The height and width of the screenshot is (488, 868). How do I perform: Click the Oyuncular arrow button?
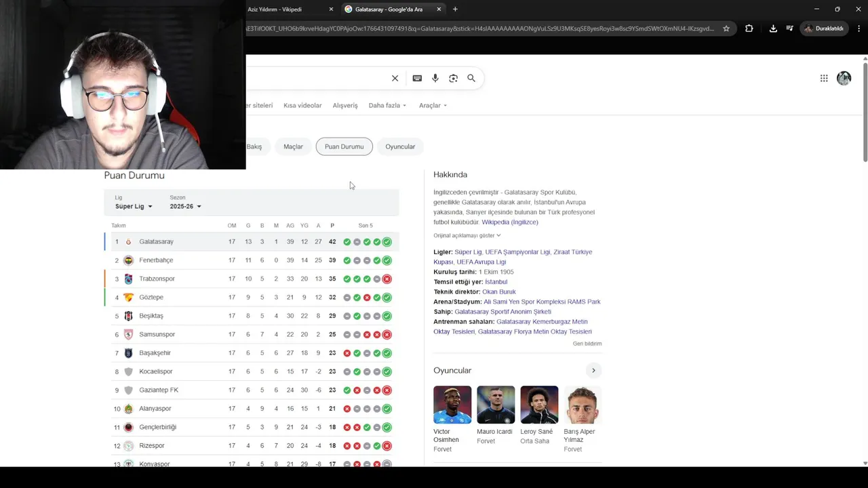[x=593, y=370]
